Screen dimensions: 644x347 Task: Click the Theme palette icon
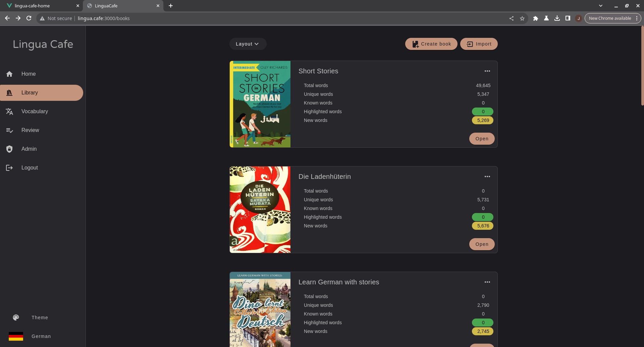click(16, 318)
